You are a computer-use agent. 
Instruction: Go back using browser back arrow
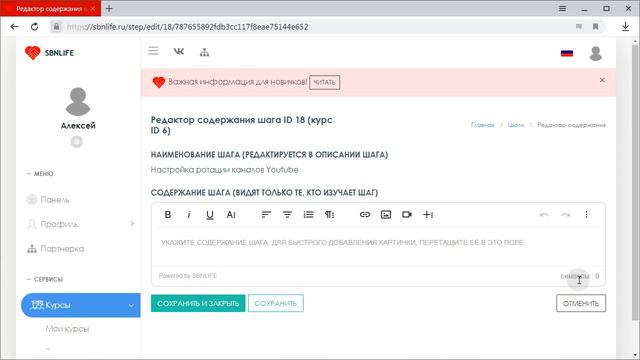click(x=14, y=27)
